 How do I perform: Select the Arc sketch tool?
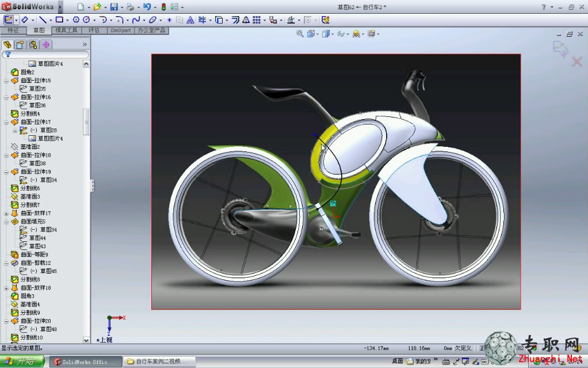(x=103, y=20)
